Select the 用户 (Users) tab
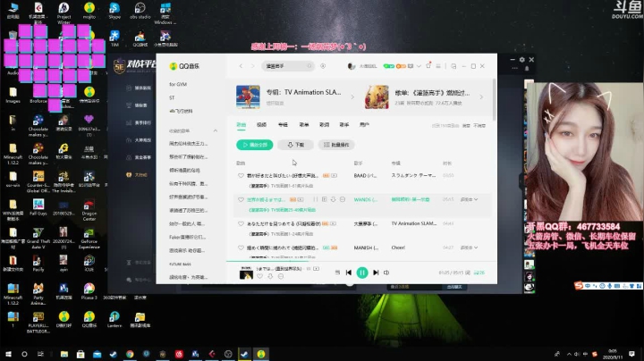 coord(364,125)
